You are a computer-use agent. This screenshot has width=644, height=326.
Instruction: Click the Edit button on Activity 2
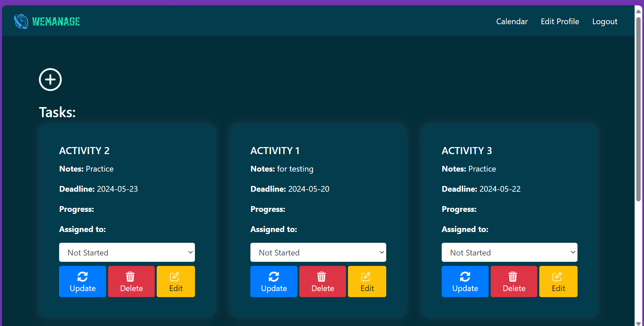pos(176,281)
